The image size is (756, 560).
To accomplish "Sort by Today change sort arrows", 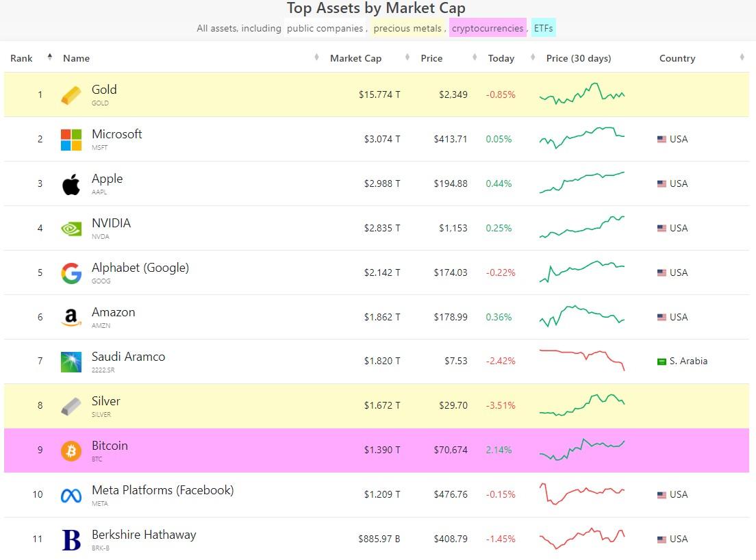I will pyautogui.click(x=533, y=58).
